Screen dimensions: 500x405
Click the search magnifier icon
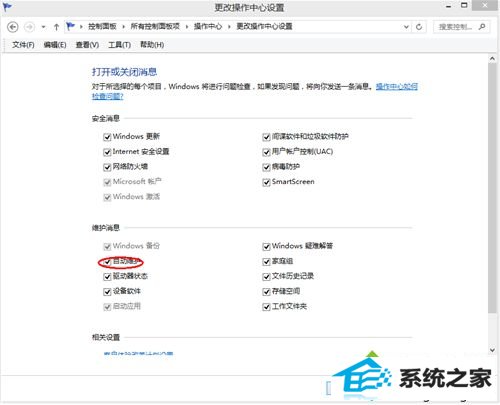pos(482,27)
